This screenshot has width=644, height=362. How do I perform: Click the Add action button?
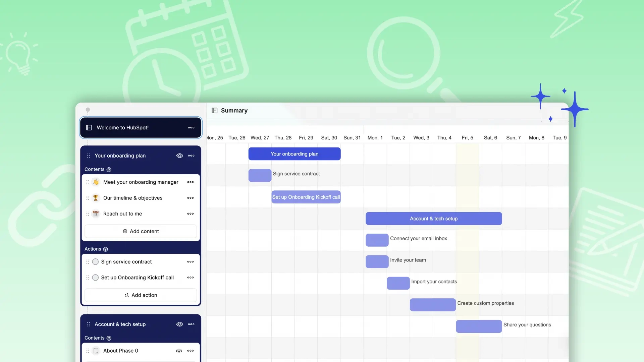point(141,295)
